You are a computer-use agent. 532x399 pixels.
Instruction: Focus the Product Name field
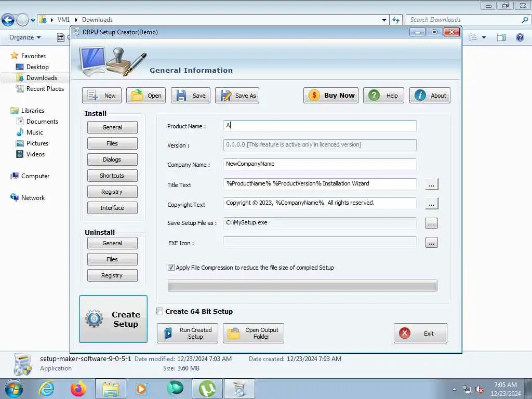pos(320,126)
